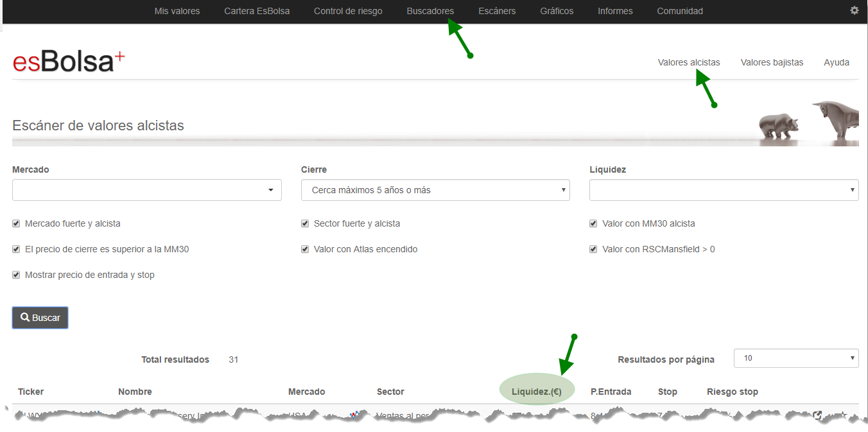The width and height of the screenshot is (868, 432).
Task: Open Comunidad menu
Action: point(680,11)
